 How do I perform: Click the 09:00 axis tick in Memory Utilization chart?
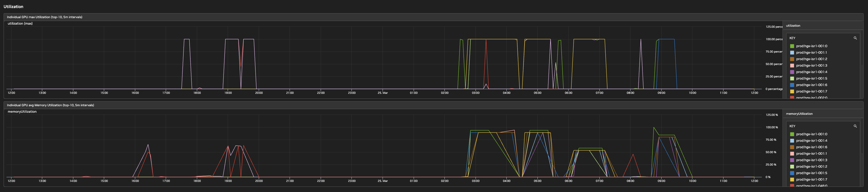661,181
